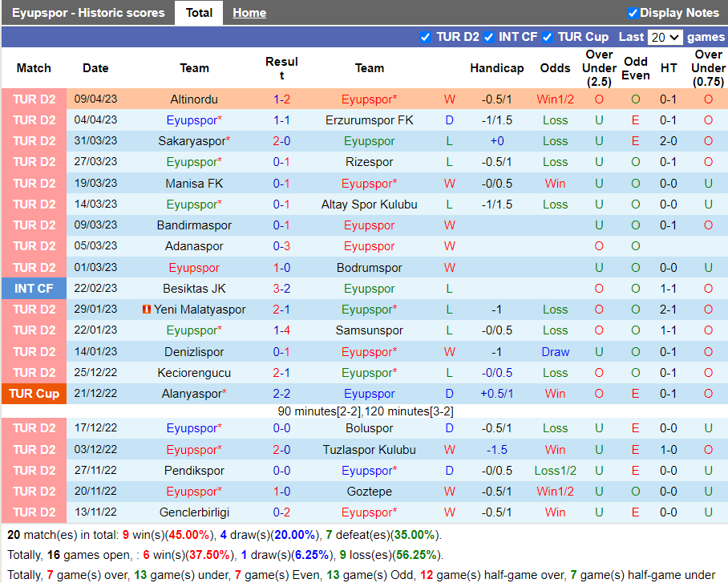
Task: Toggle the TUR Cup filter checkbox
Action: tap(547, 37)
